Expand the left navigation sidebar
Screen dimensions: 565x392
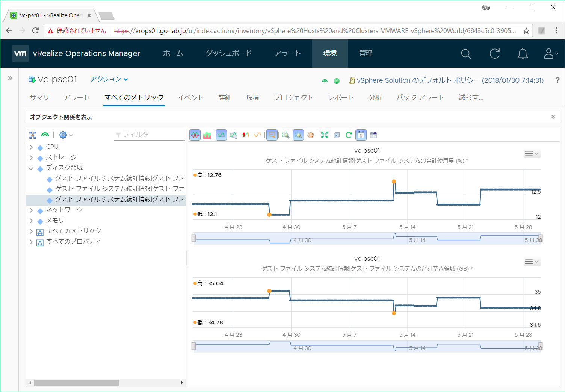[10, 78]
